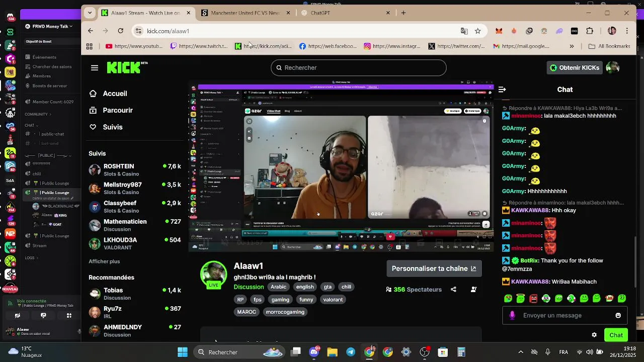Click the Kick search box Rechercher
This screenshot has width=644, height=362.
click(x=359, y=67)
